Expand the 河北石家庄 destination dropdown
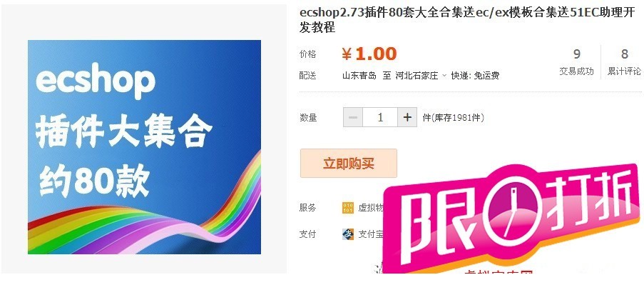 coord(444,76)
